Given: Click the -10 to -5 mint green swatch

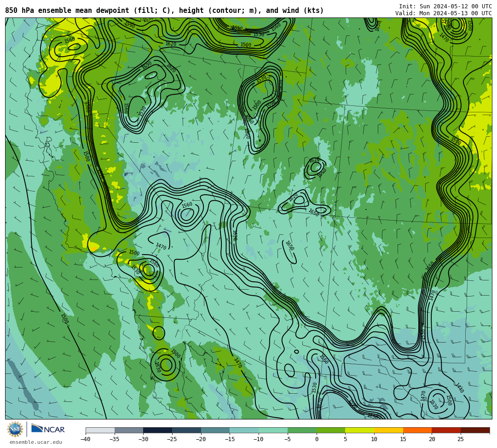Looking at the screenshot, I should [273, 430].
